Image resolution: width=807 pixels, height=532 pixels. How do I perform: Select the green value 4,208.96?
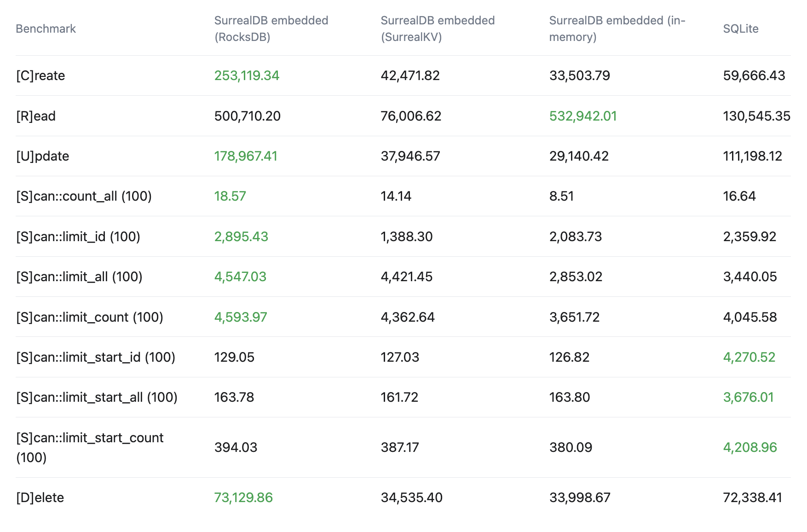point(750,447)
